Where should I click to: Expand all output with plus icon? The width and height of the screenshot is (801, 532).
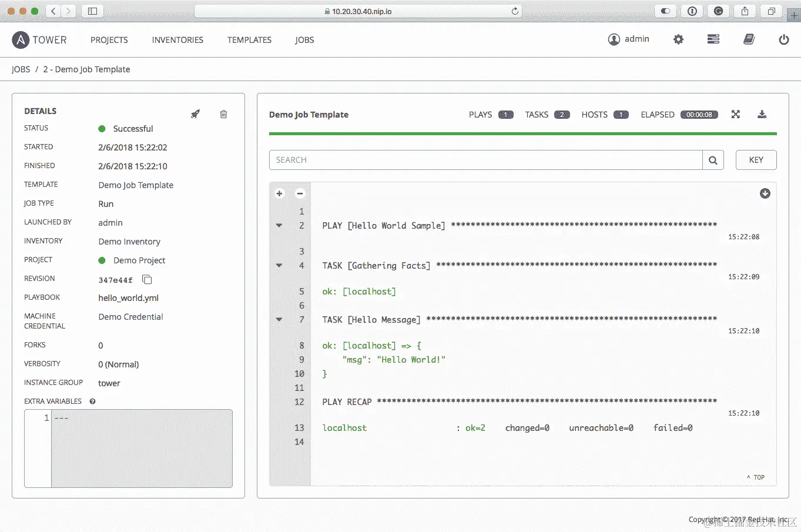click(x=280, y=193)
